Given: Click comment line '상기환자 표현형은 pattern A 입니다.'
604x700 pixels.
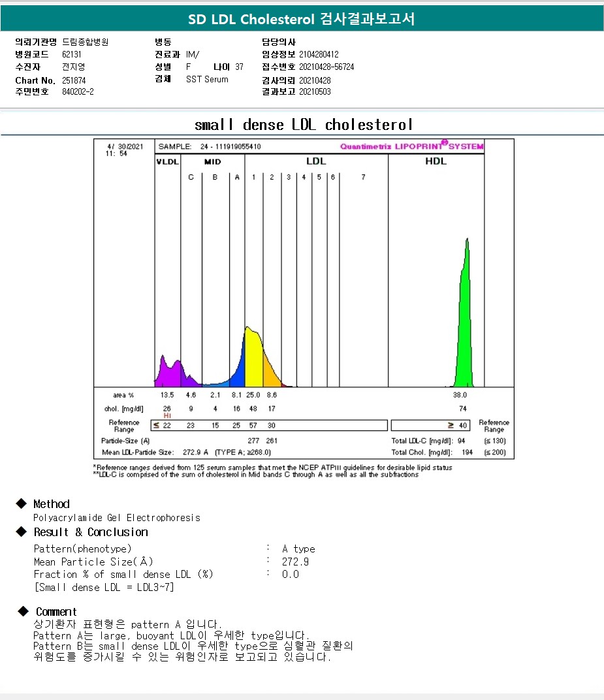Looking at the screenshot, I should 127,624.
